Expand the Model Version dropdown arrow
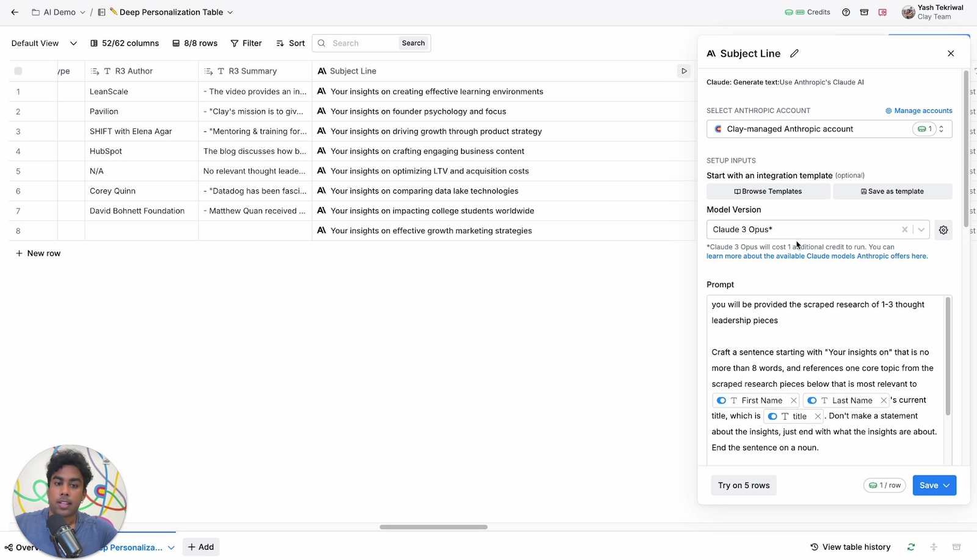The image size is (977, 560). (x=921, y=230)
